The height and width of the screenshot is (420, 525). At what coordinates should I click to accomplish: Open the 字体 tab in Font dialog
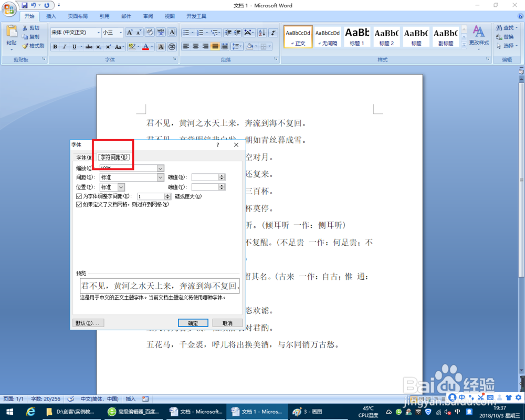(x=83, y=157)
